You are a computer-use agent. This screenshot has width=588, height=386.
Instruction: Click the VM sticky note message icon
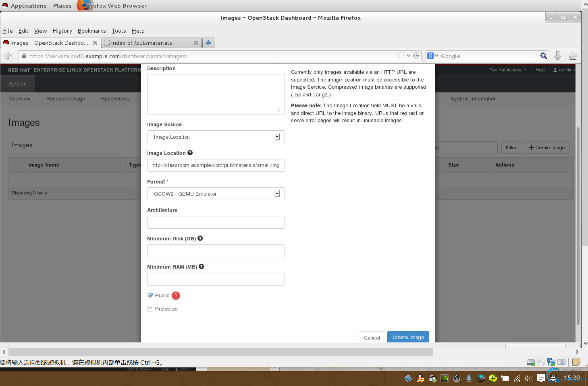click(576, 362)
